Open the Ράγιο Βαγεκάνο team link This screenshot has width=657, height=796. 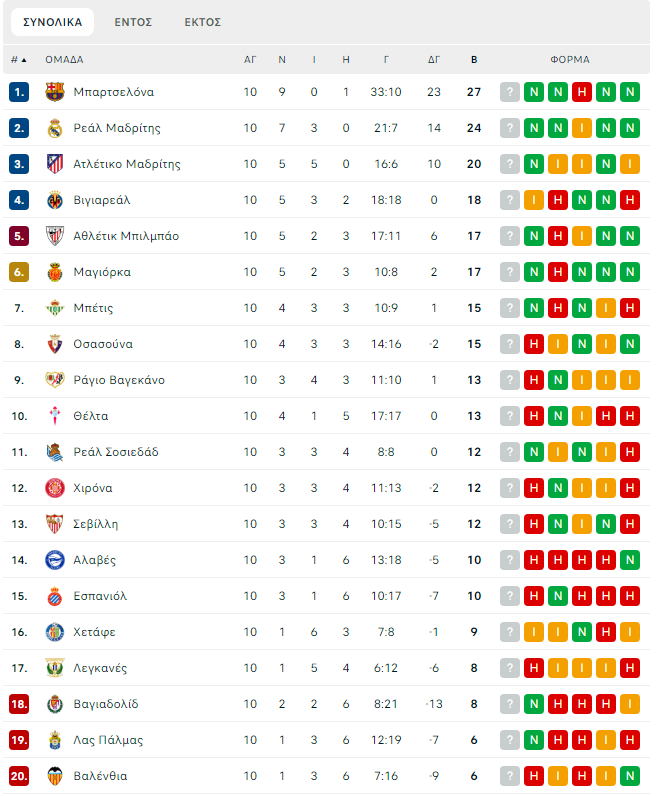point(119,380)
